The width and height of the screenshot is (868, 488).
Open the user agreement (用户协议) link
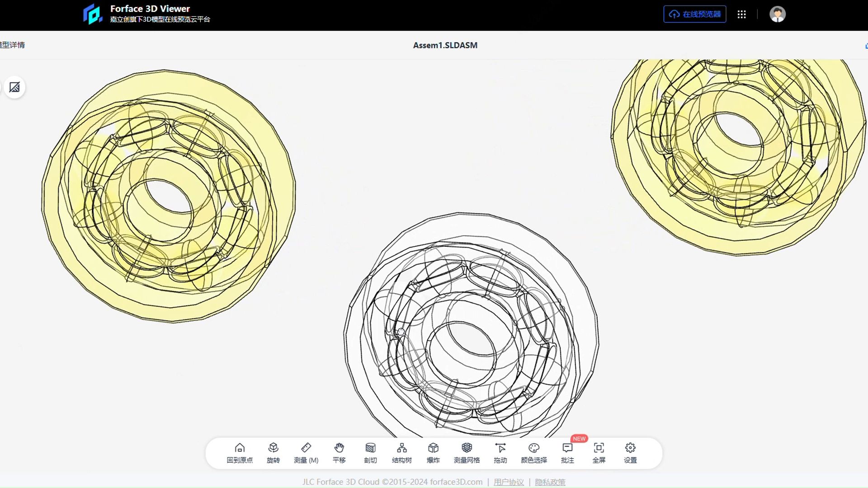click(509, 482)
